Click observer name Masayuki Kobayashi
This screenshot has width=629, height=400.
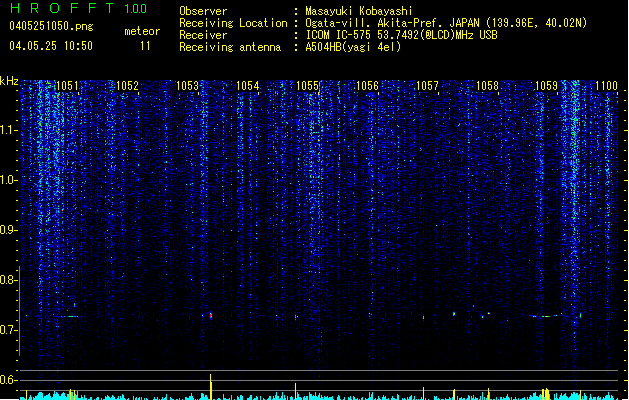click(x=359, y=11)
